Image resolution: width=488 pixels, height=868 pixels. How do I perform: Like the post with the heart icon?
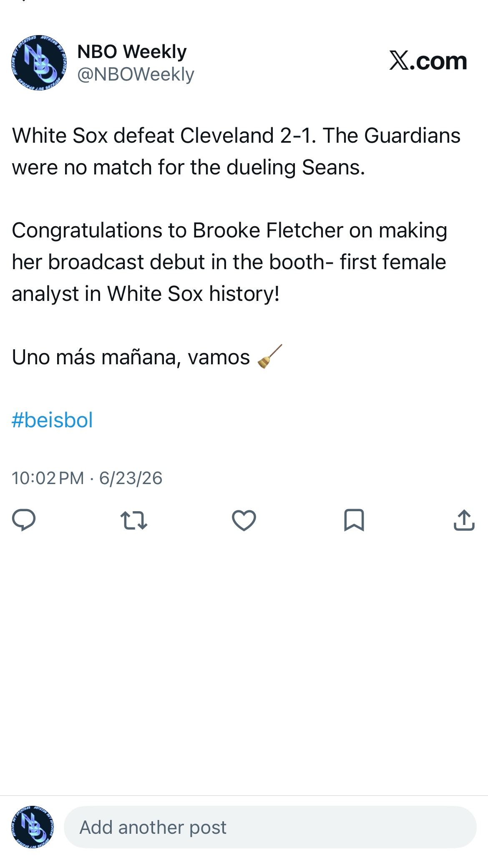point(244,520)
